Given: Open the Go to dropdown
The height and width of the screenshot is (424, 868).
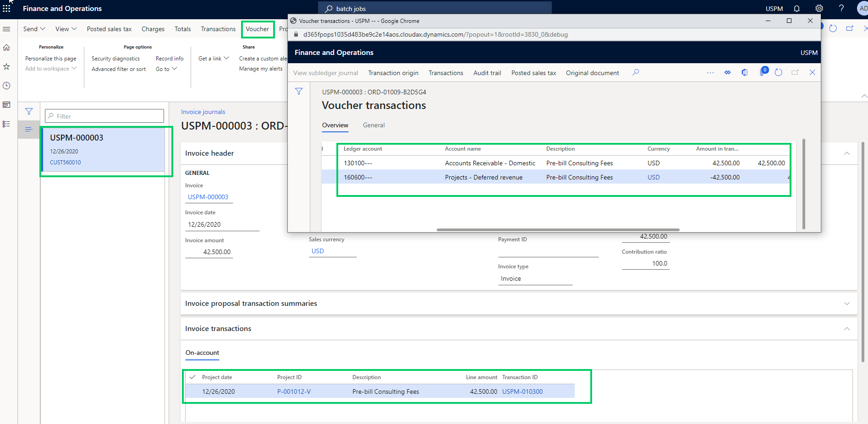Looking at the screenshot, I should [x=166, y=69].
